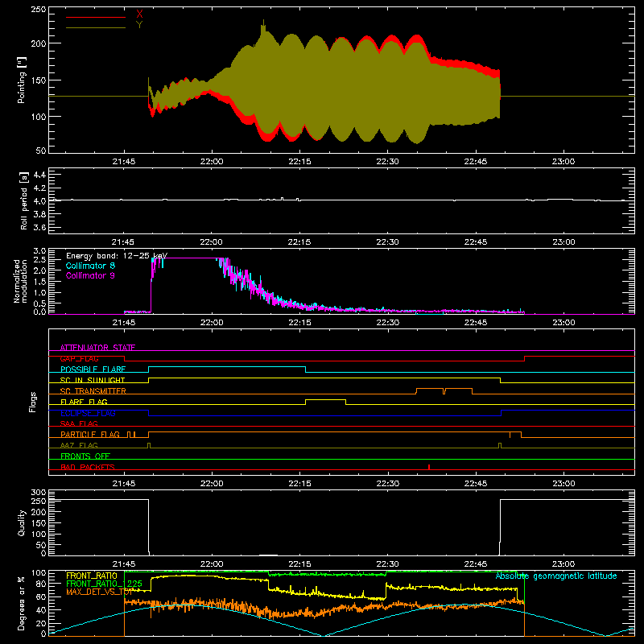Viewport: 644px width, 644px height.
Task: Click the green FRONT_RATIO_1225 legend entry
Action: (x=104, y=583)
